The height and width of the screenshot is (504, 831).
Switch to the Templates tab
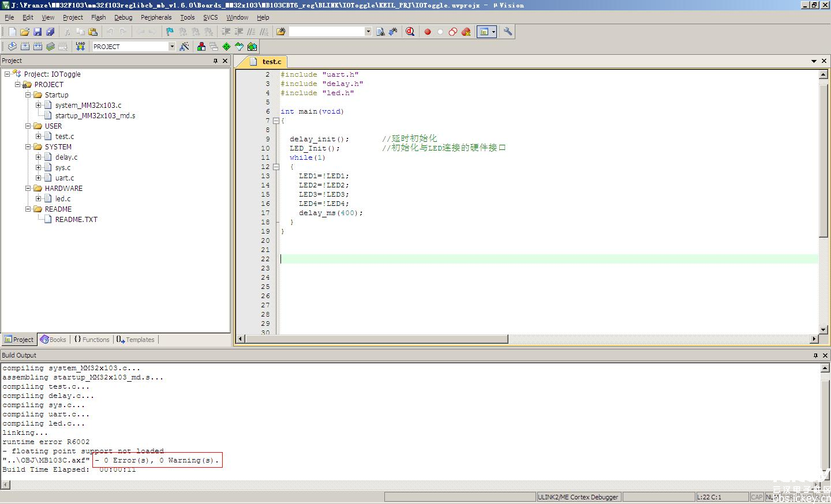click(x=136, y=340)
